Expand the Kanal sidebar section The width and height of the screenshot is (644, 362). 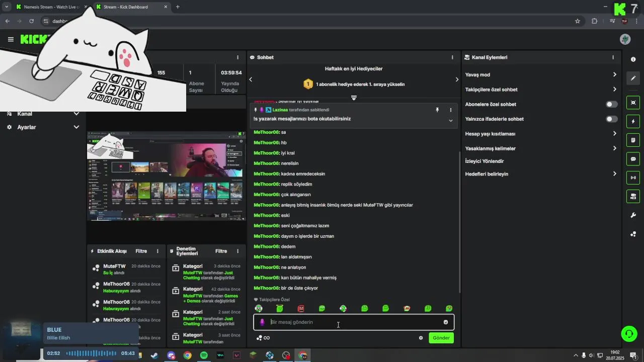pyautogui.click(x=43, y=114)
